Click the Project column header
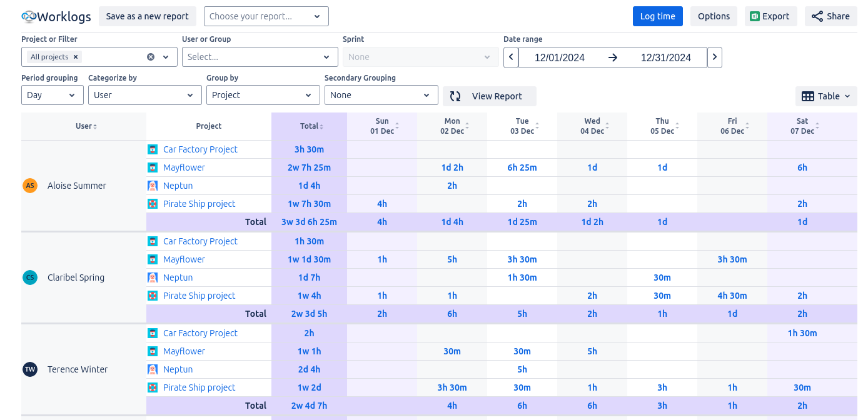 209,126
